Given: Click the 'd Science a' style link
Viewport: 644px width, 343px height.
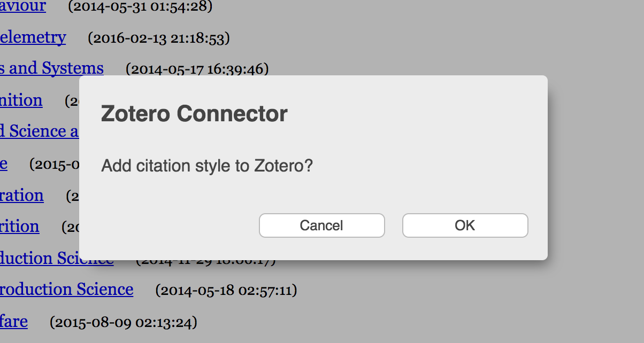Looking at the screenshot, I should point(39,131).
